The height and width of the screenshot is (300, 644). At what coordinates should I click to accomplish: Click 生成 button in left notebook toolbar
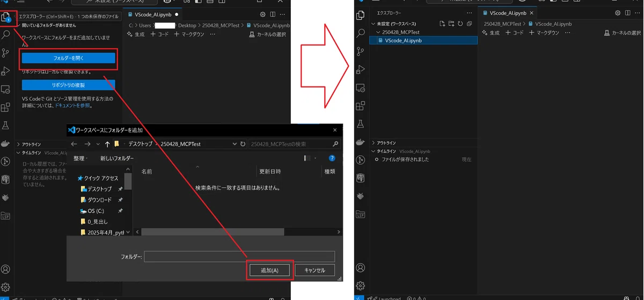[136, 34]
